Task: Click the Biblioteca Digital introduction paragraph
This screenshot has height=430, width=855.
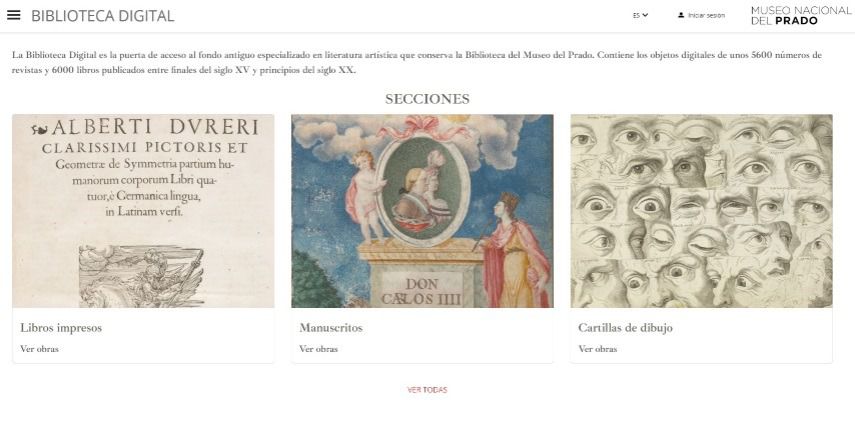Action: point(417,62)
